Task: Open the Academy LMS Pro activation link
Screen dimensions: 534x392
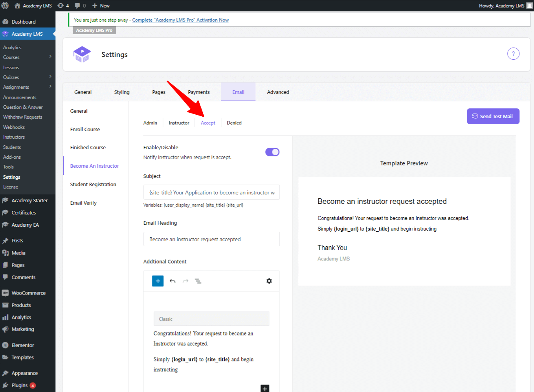Action: coord(180,20)
